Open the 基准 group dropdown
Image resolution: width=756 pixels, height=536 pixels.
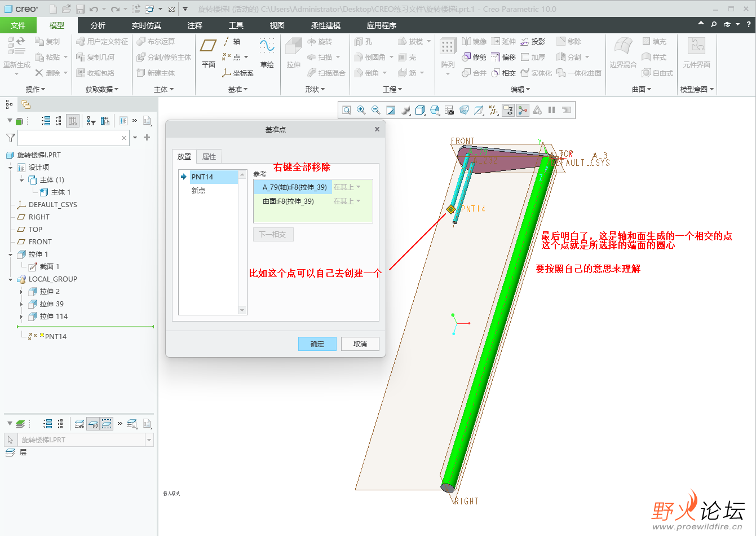click(x=238, y=89)
